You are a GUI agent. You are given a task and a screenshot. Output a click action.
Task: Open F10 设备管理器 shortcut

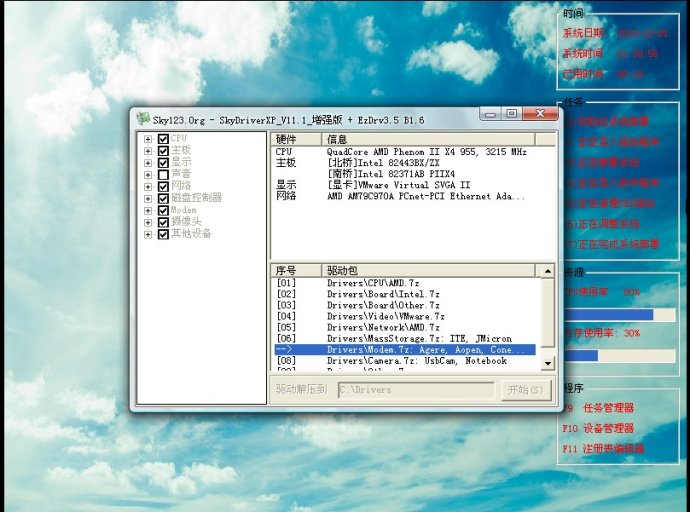[598, 428]
